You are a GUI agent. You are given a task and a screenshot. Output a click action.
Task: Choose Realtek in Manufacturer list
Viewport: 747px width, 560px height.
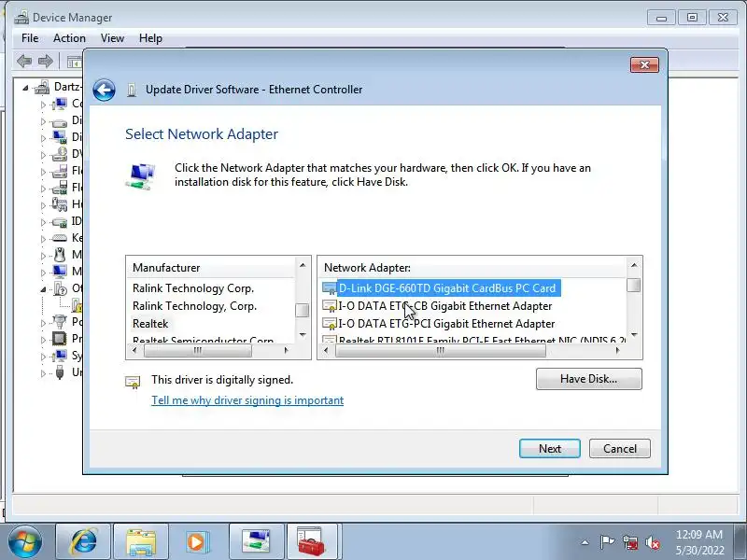(x=150, y=324)
